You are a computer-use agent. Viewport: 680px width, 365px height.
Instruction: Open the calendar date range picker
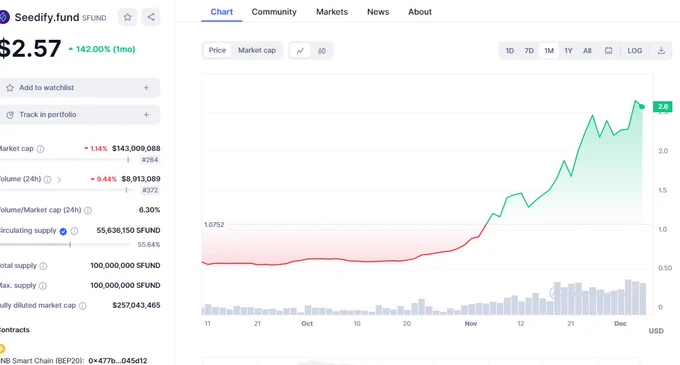(x=608, y=51)
